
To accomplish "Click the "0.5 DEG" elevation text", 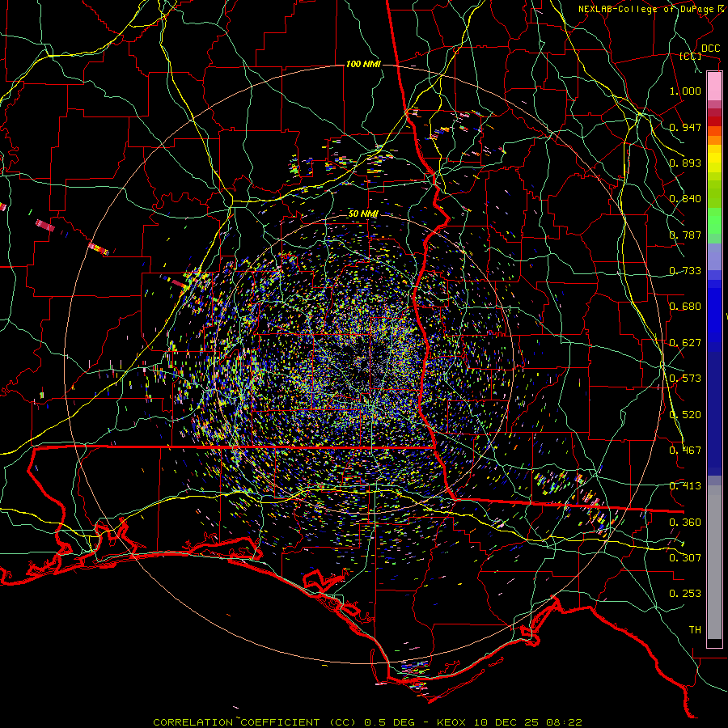I will pyautogui.click(x=390, y=722).
